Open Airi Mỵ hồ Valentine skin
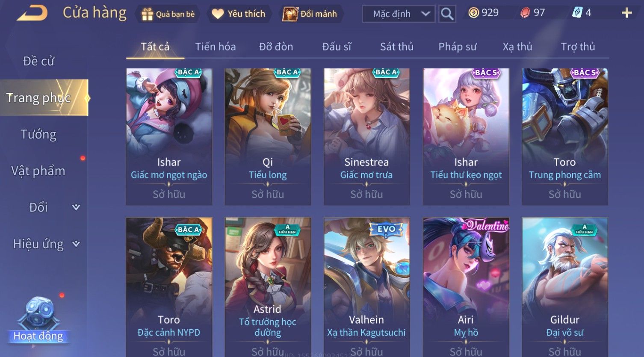Screen dimensions: 644x357 click(x=466, y=286)
